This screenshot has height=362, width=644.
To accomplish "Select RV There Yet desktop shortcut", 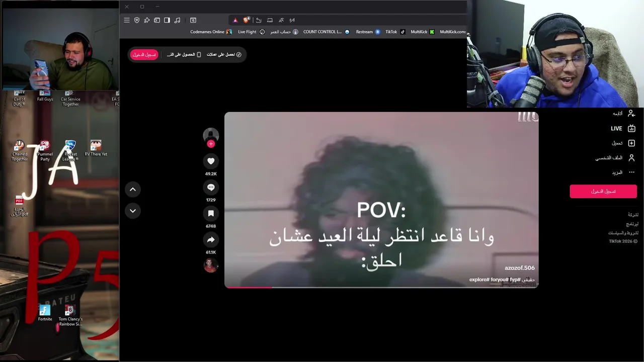I will click(x=96, y=148).
